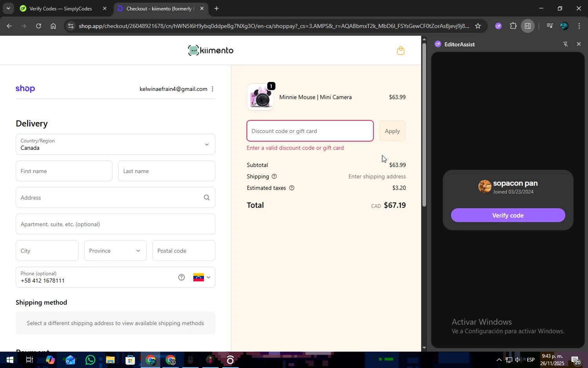
Task: Show shipping info tooltip
Action: [x=274, y=177]
